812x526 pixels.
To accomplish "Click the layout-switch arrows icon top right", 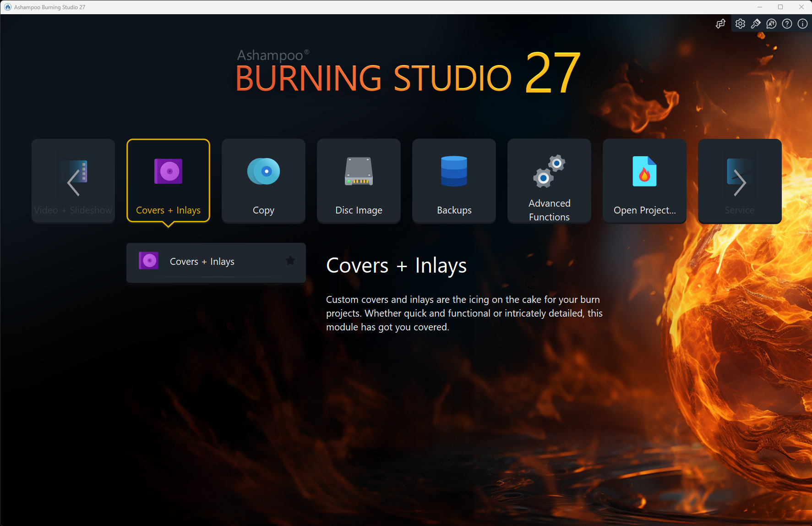I will click(x=720, y=23).
